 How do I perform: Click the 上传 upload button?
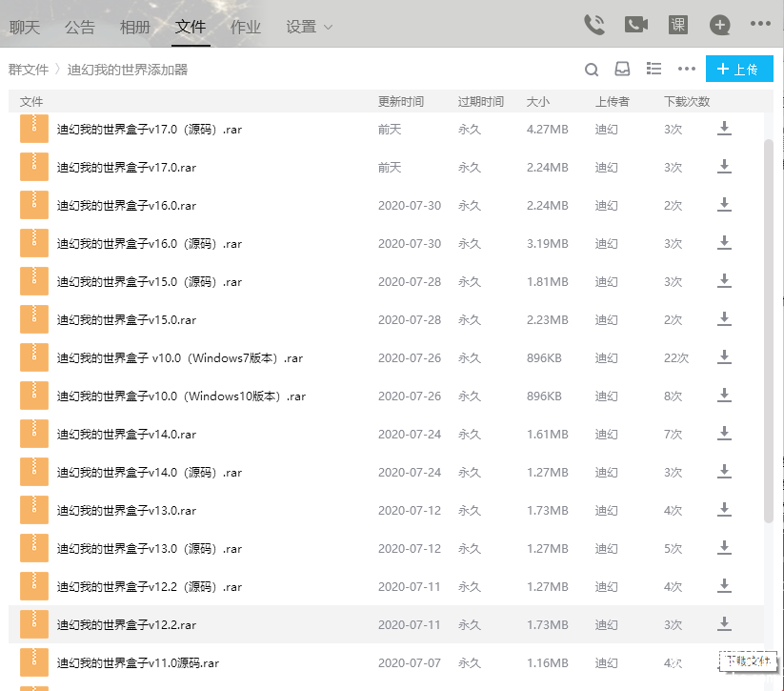739,69
